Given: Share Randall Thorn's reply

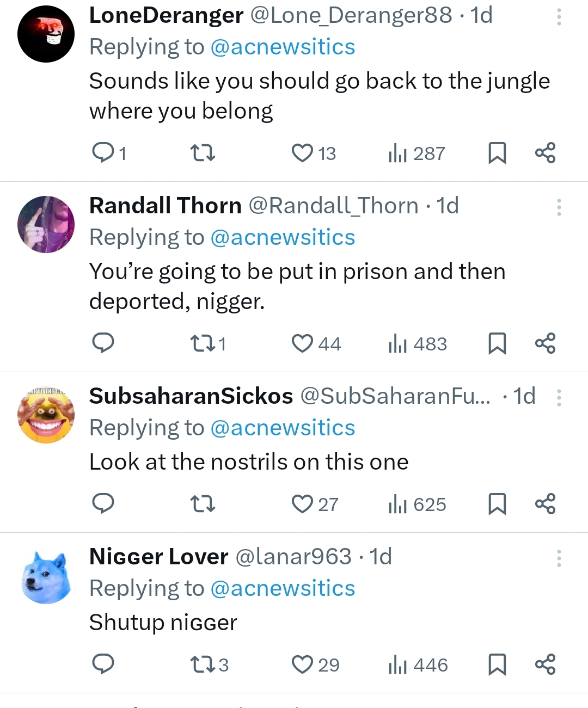Looking at the screenshot, I should [545, 343].
